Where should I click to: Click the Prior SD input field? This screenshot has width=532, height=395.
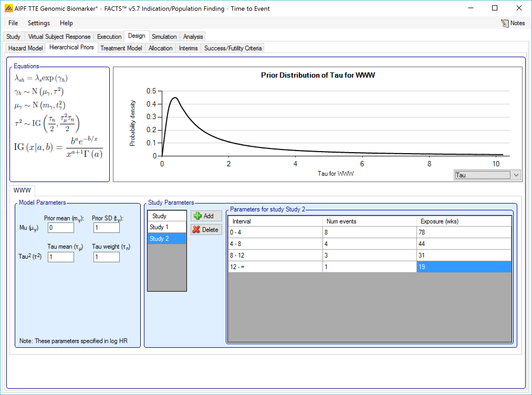[x=106, y=228]
